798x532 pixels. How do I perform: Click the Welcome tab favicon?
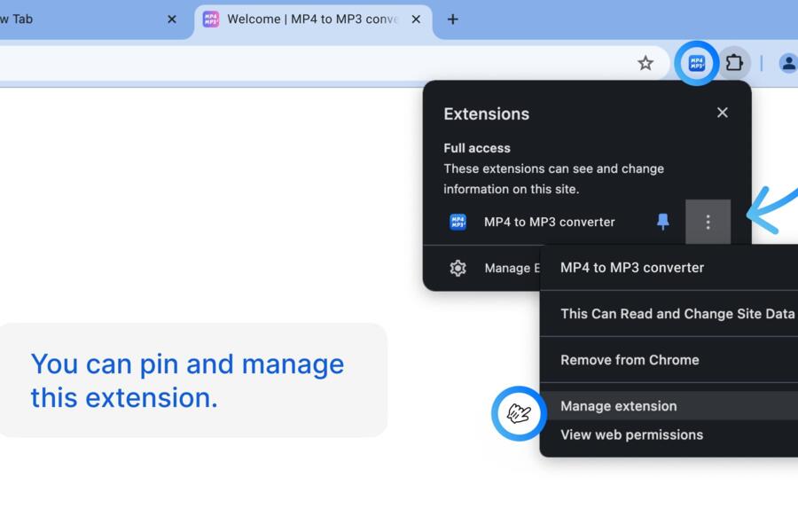(211, 20)
